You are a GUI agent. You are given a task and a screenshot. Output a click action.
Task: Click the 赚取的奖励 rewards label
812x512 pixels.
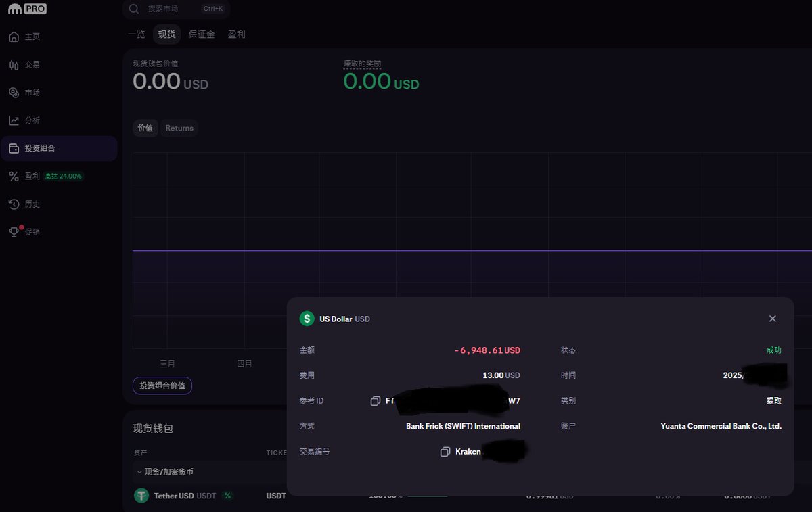(x=362, y=63)
